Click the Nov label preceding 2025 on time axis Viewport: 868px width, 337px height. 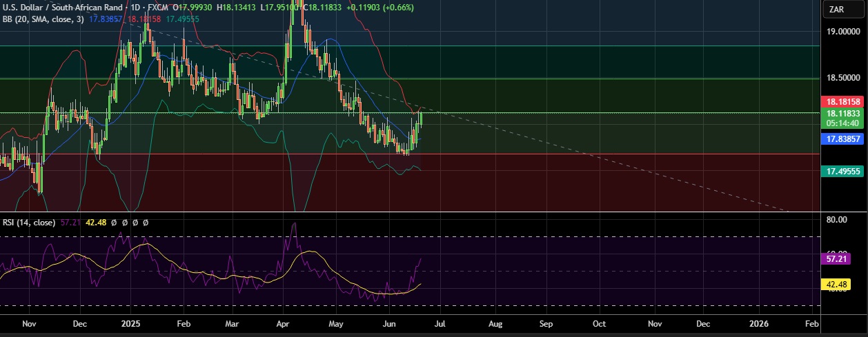coord(28,323)
